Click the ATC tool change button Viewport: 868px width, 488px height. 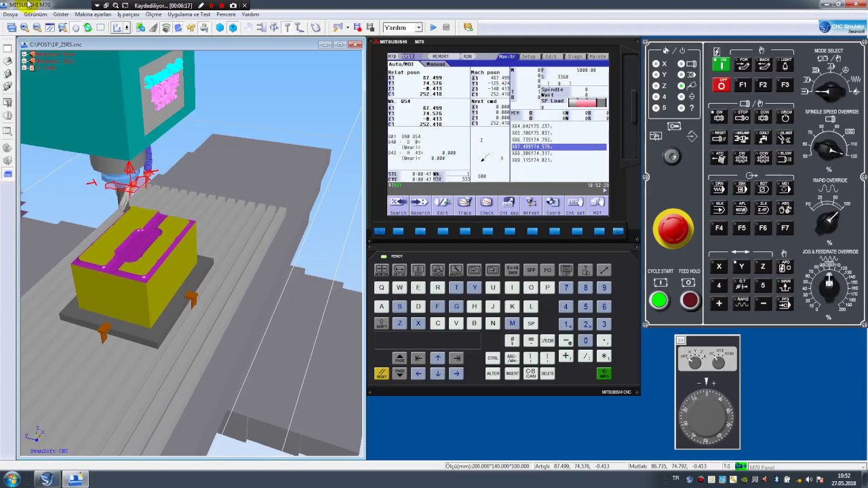(719, 158)
